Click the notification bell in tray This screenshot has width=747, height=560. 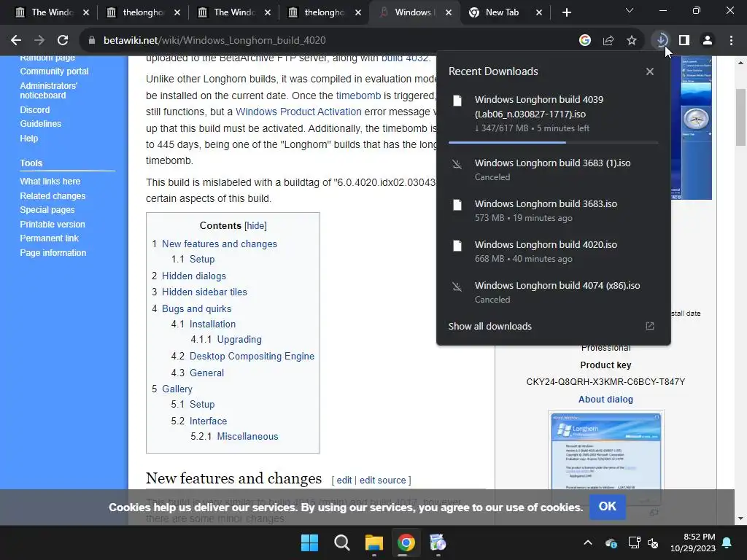point(727,542)
